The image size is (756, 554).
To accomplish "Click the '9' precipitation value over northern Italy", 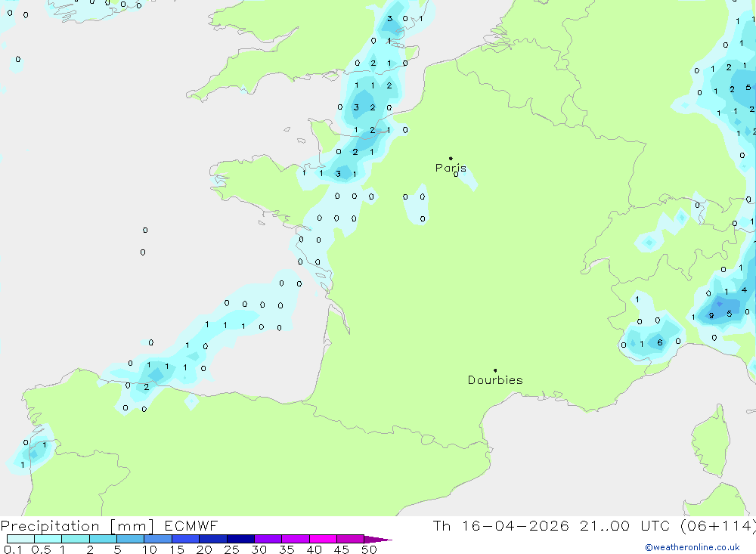I will (x=711, y=316).
